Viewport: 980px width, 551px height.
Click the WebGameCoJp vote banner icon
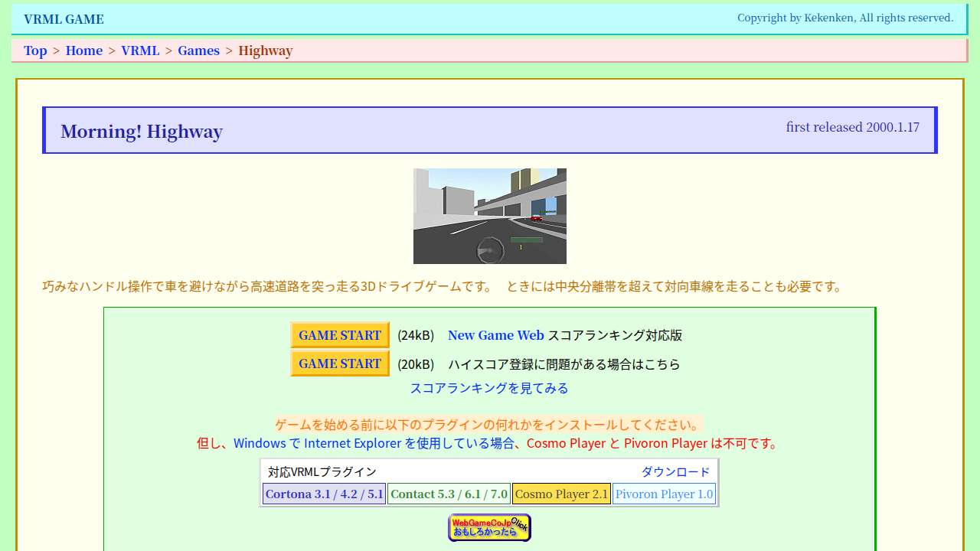point(489,527)
